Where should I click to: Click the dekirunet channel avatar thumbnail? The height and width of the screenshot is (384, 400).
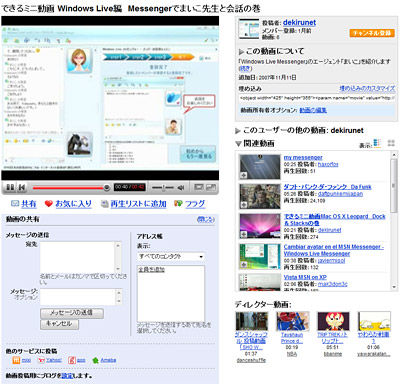pos(249,29)
